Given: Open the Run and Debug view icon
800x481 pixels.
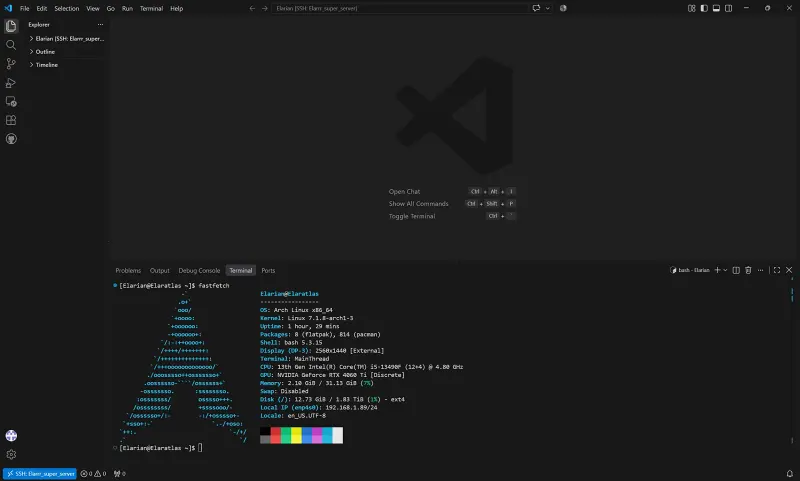Looking at the screenshot, I should coord(11,83).
